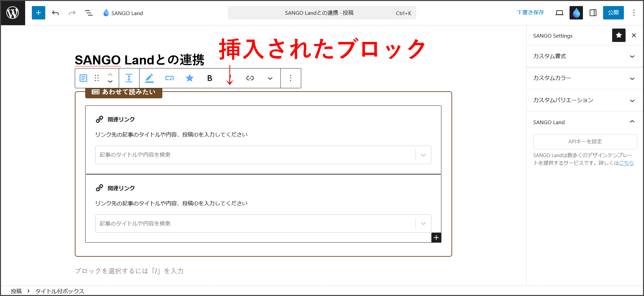Click the black add block plus button
The width and height of the screenshot is (644, 296).
point(436,238)
